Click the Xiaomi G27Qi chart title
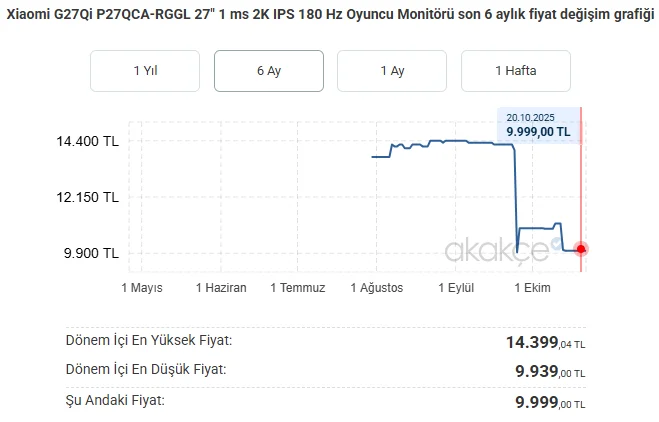The image size is (659, 422). coord(329,18)
